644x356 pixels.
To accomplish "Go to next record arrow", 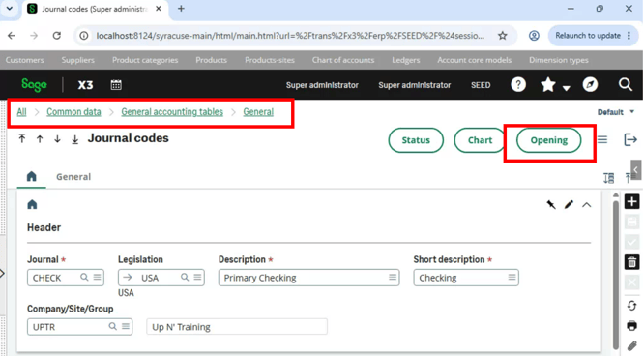I will pyautogui.click(x=57, y=139).
